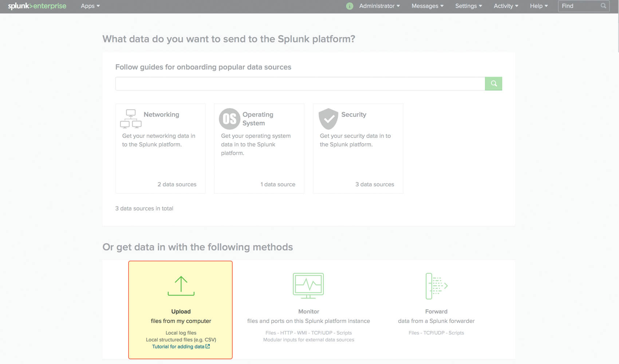Open the Tutorial for adding data link
Screen dimensions: 619x364
pyautogui.click(x=181, y=347)
